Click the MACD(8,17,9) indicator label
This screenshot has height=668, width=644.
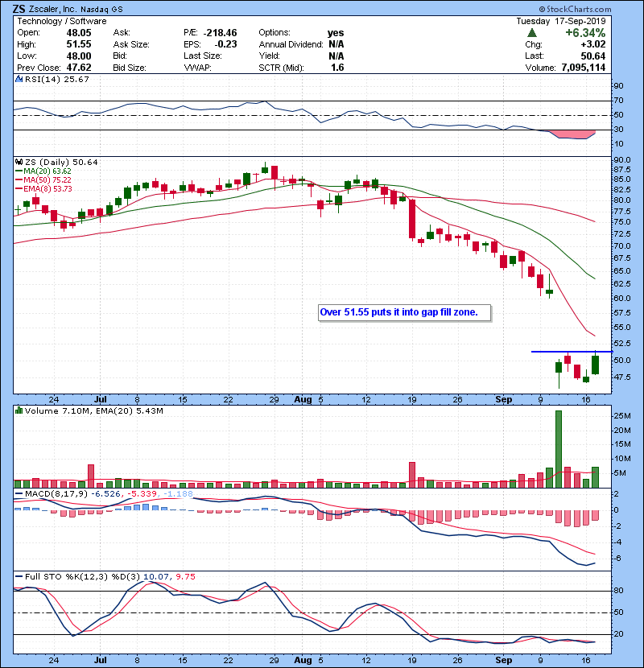[x=56, y=494]
